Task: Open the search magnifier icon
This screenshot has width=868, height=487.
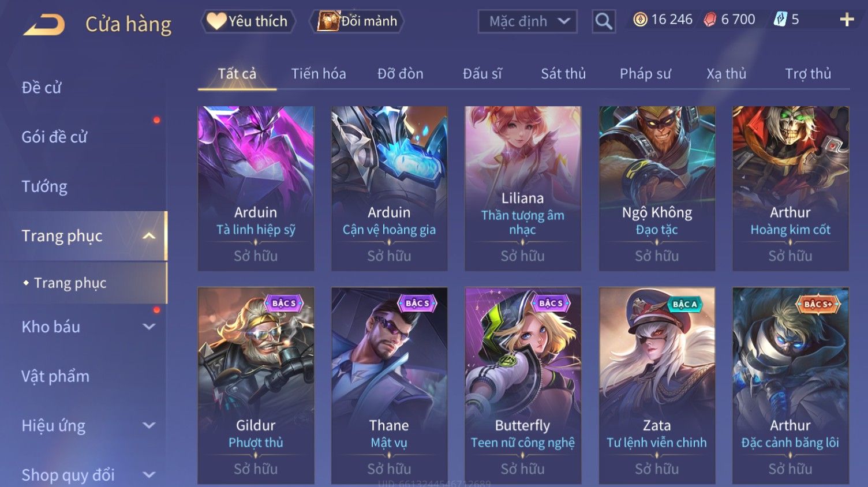Action: pos(604,22)
